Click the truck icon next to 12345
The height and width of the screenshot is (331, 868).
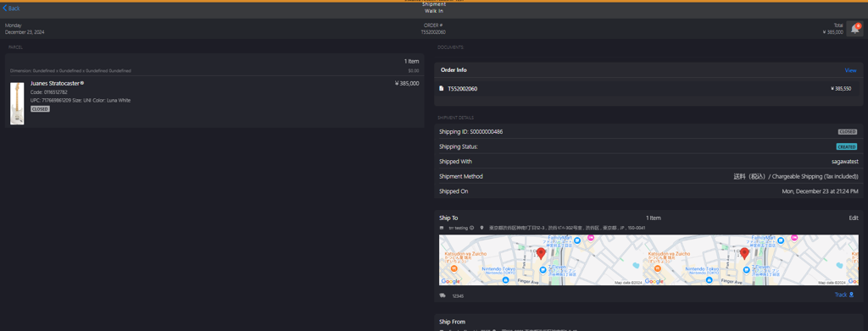[x=442, y=295]
